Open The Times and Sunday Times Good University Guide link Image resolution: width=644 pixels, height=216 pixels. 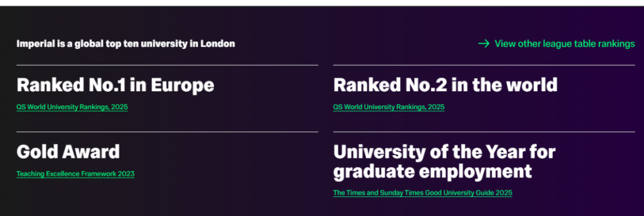tap(423, 193)
